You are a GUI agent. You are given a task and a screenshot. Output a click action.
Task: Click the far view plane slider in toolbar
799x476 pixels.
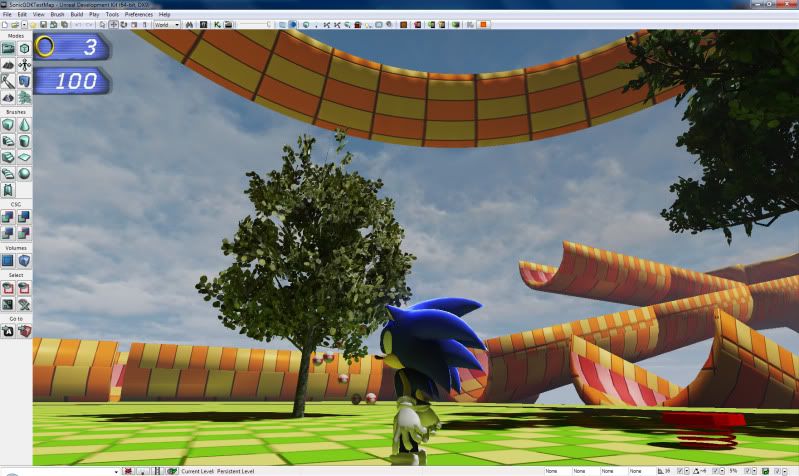coord(255,24)
